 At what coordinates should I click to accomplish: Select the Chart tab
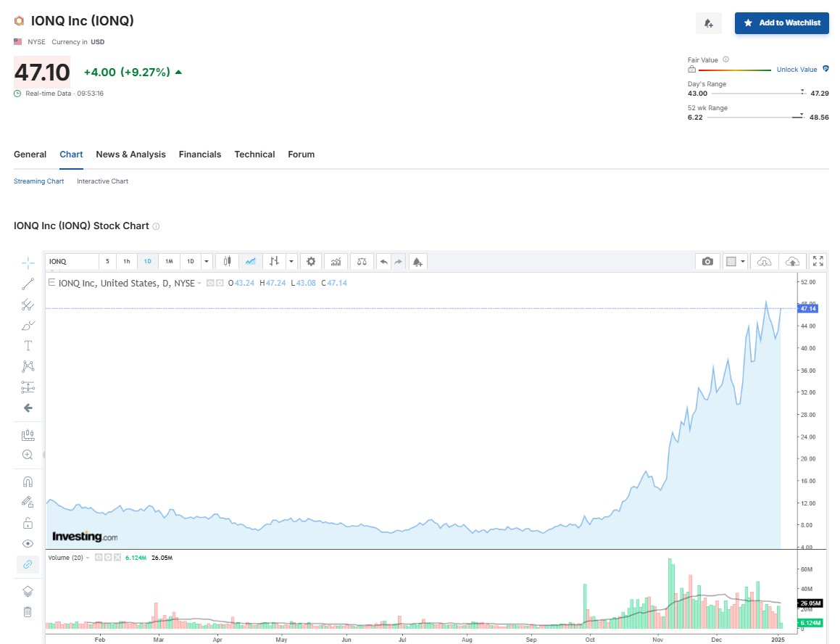point(71,154)
